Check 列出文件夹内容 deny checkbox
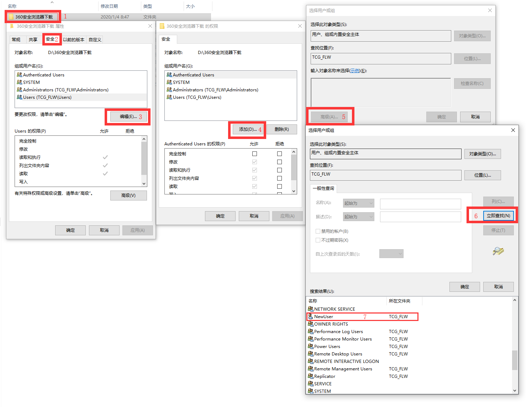532x407 pixels. coord(279,178)
